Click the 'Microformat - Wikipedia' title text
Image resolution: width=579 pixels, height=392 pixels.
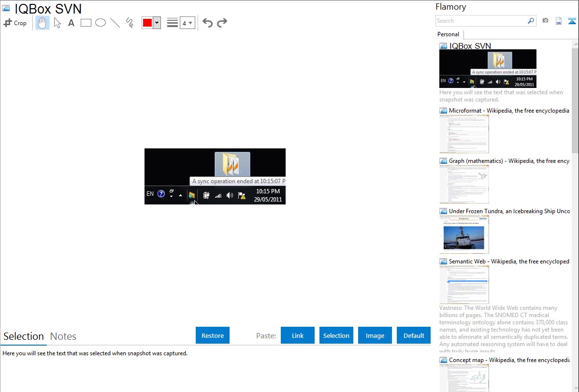[x=509, y=111]
